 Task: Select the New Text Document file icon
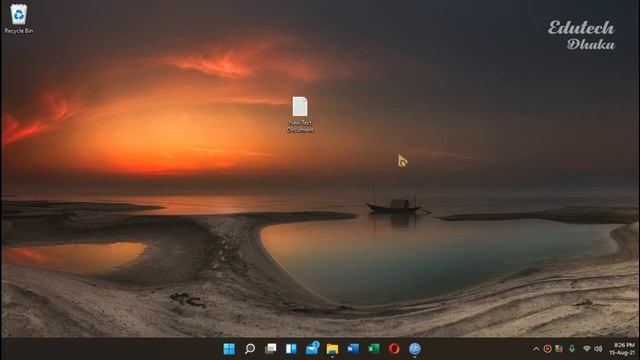click(x=300, y=115)
